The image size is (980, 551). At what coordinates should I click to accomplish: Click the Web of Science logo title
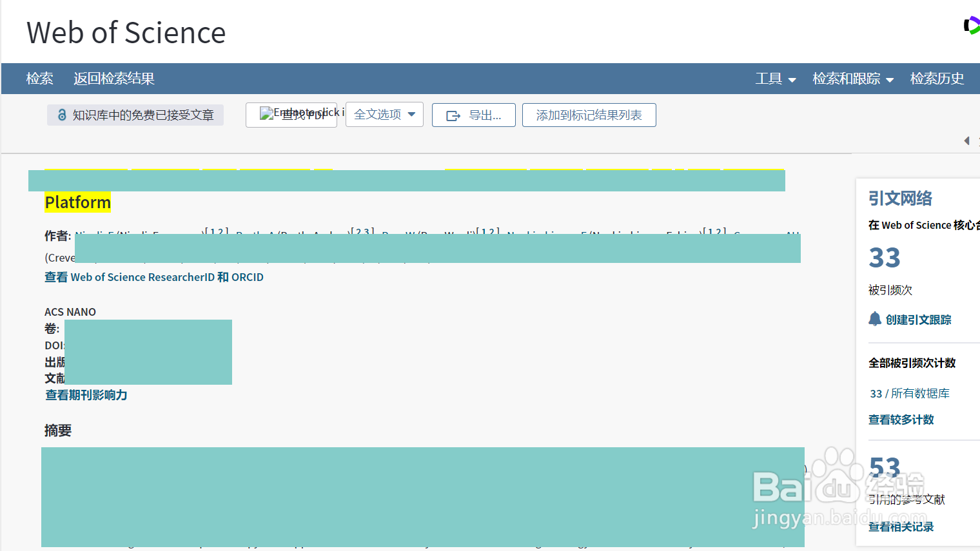(x=126, y=33)
